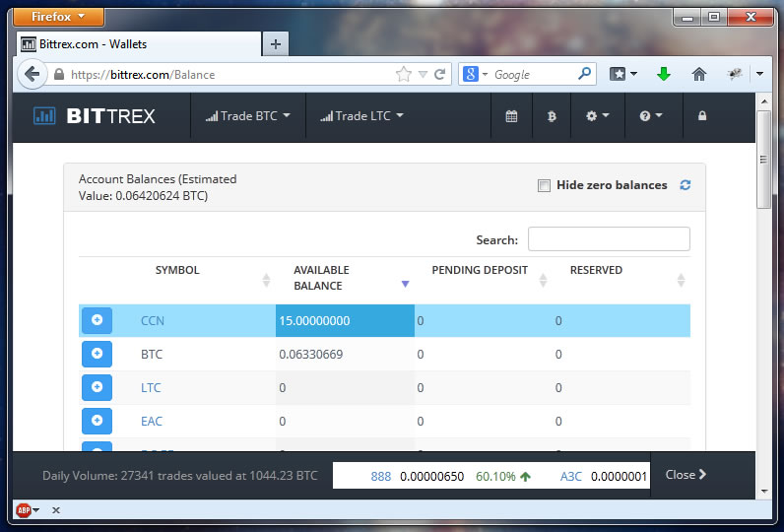Bookmark page with star icon
The image size is (784, 532).
click(403, 75)
